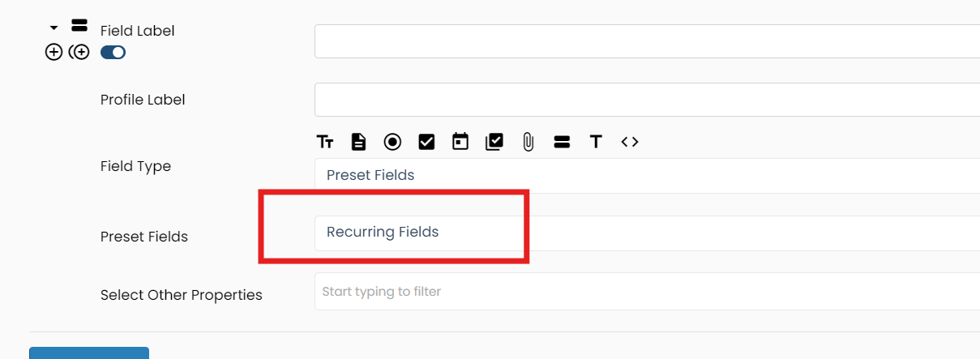
Task: Select the checkbox field type icon
Action: pyautogui.click(x=426, y=142)
